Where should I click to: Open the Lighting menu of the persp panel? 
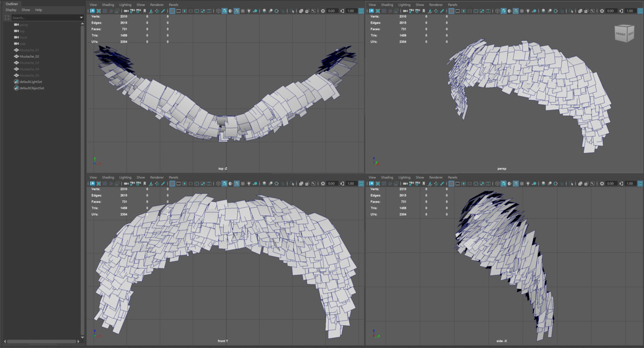pyautogui.click(x=404, y=5)
